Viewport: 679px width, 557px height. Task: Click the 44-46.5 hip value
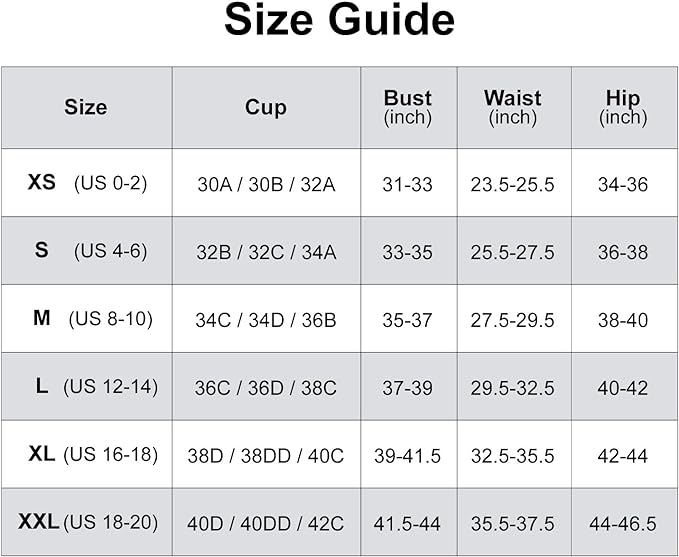click(x=623, y=524)
